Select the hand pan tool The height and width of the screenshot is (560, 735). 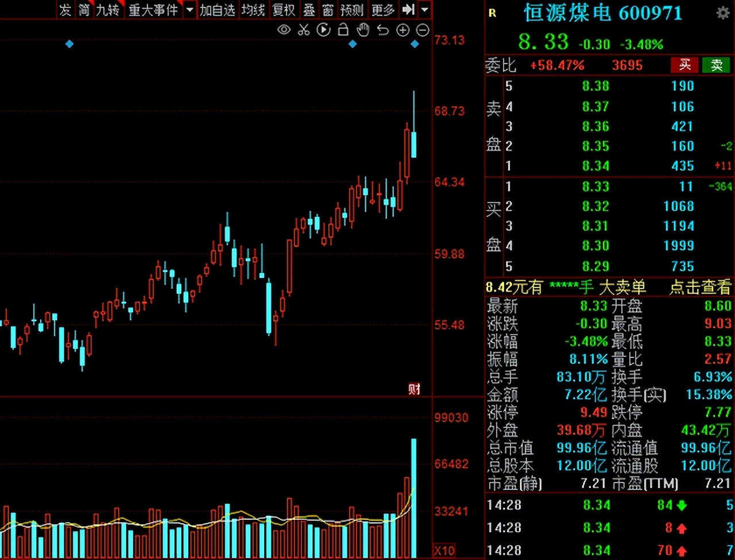362,30
